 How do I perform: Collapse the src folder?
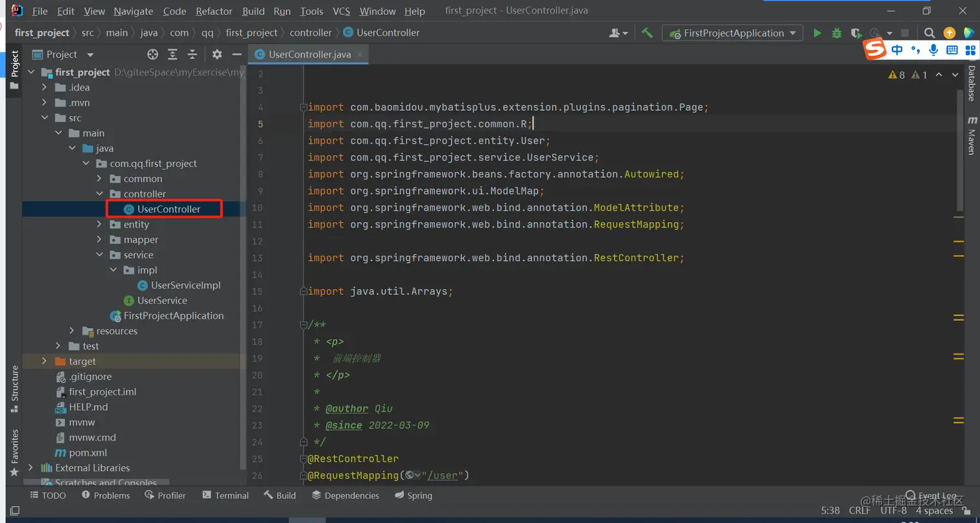44,118
